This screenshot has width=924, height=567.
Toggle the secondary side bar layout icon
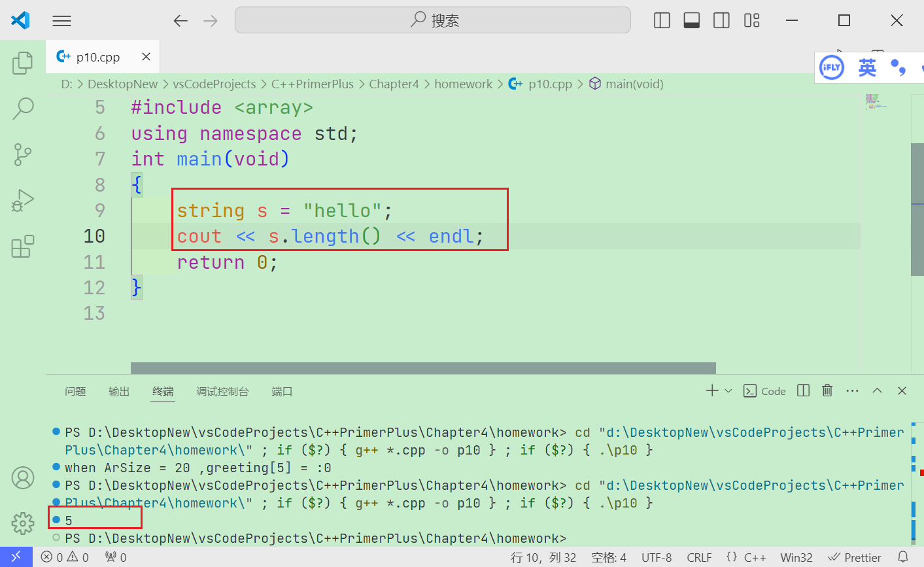click(721, 21)
